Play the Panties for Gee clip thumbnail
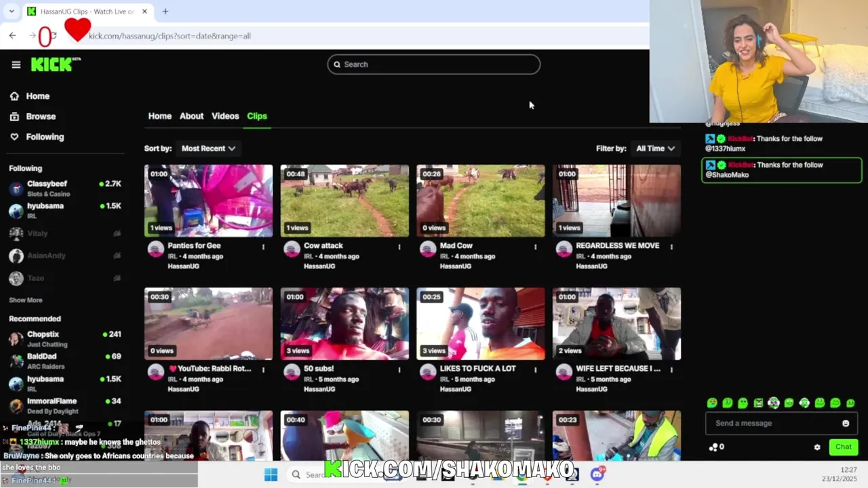 click(208, 201)
